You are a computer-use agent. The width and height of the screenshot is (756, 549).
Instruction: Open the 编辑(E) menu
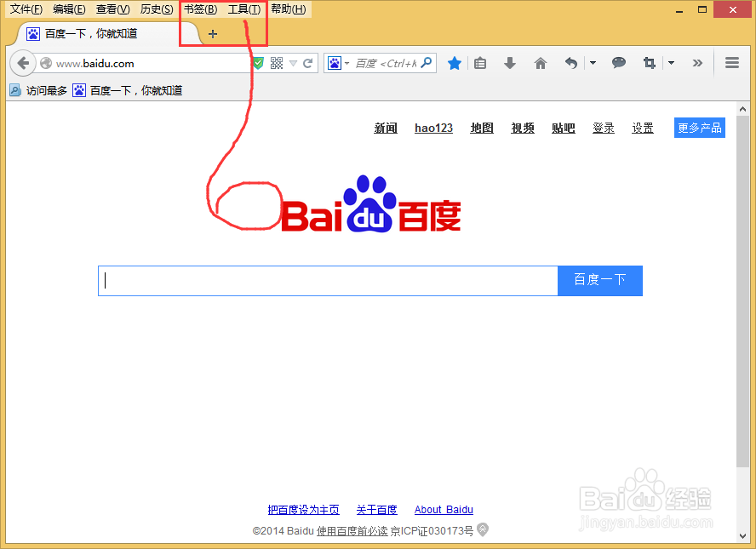(69, 9)
